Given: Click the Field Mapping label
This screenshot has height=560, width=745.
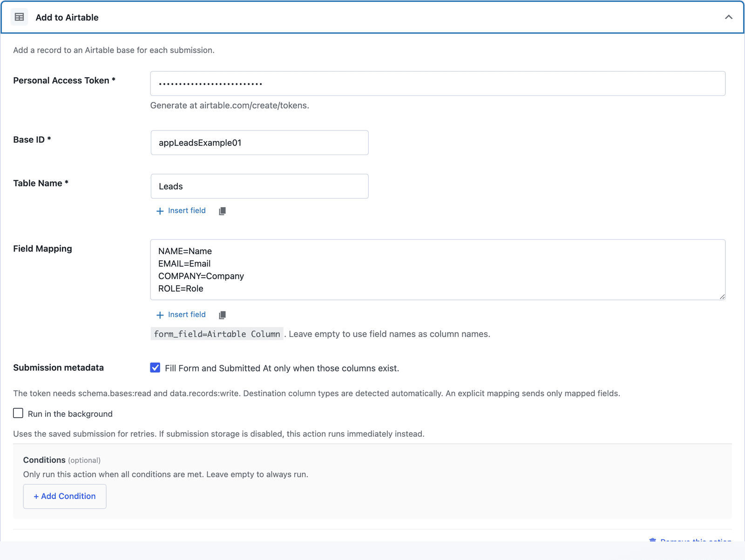Looking at the screenshot, I should 42,249.
